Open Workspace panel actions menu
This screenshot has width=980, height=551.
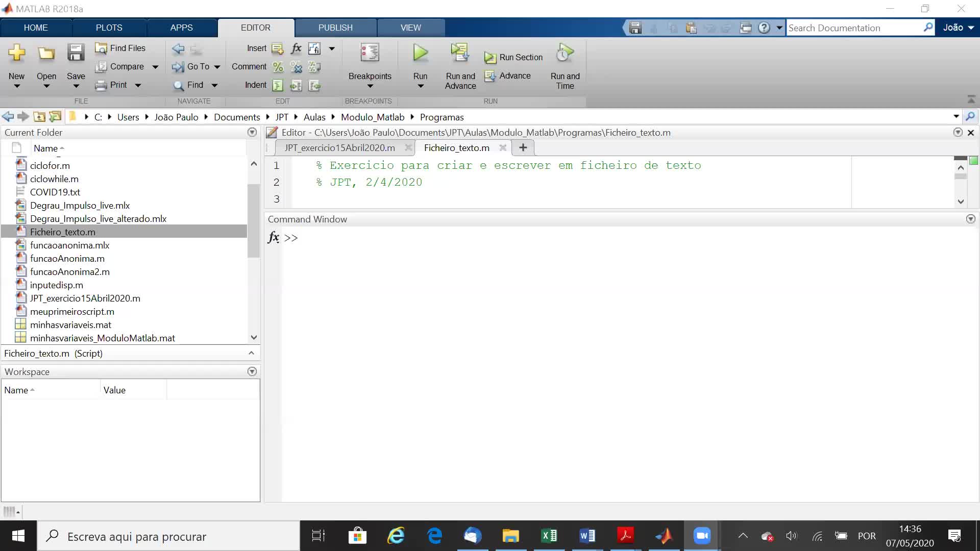252,371
